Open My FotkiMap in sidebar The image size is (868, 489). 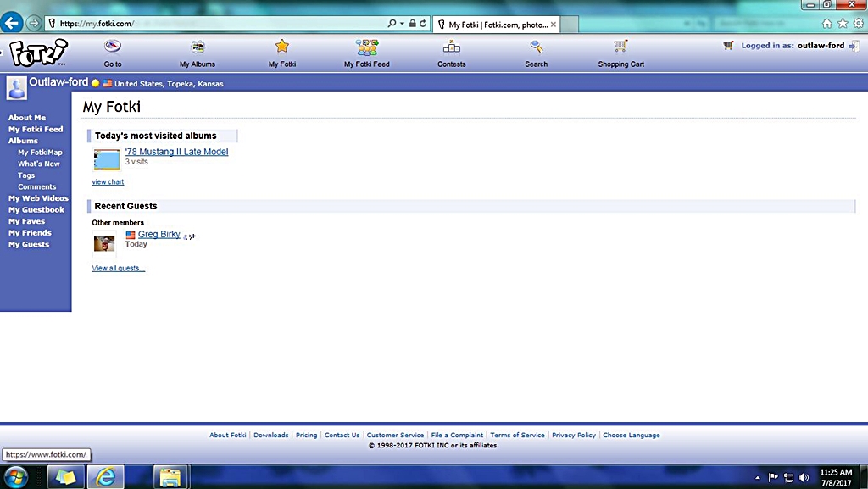coord(40,152)
